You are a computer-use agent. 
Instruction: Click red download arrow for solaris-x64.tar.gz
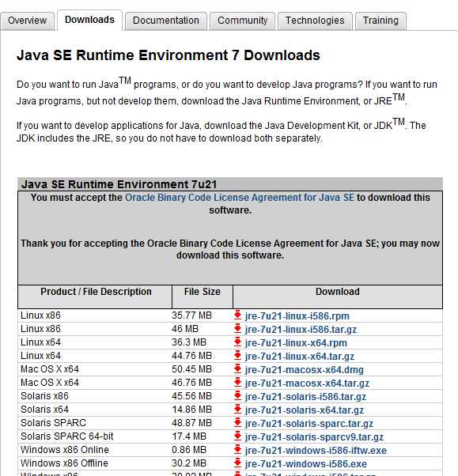[237, 409]
